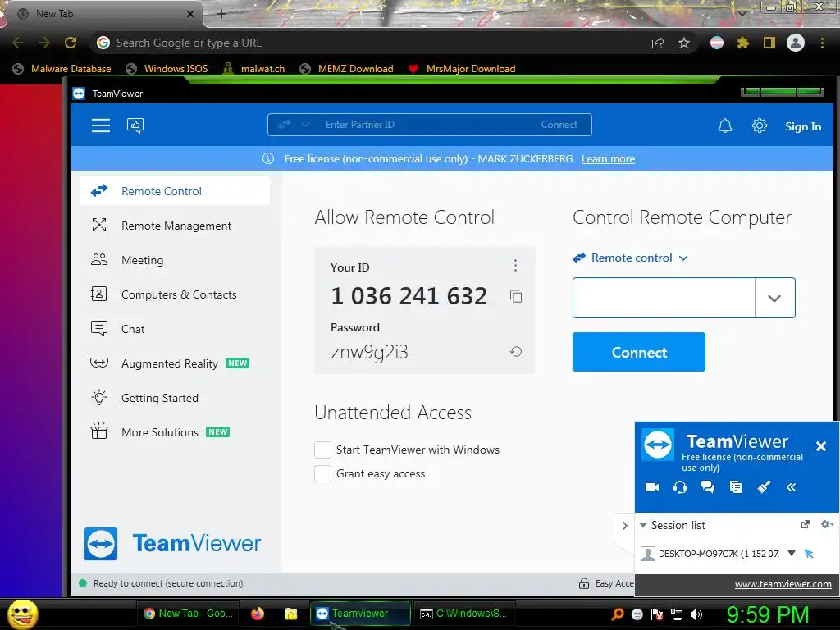Open the TeamViewer hamburger menu
Image resolution: width=840 pixels, height=630 pixels.
(101, 126)
